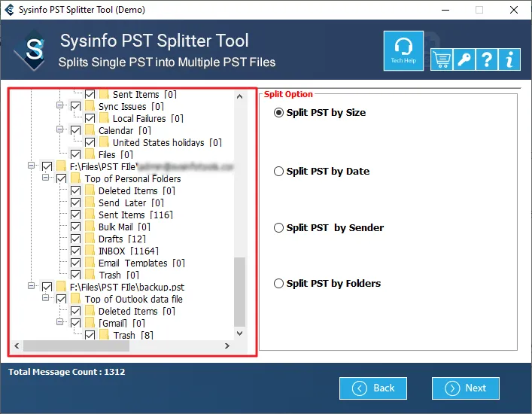
Task: Minimize the PST Splitter window
Action: [445, 10]
